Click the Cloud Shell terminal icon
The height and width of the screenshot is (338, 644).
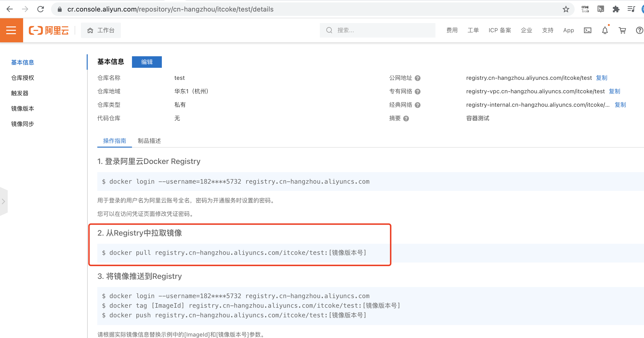pos(587,30)
